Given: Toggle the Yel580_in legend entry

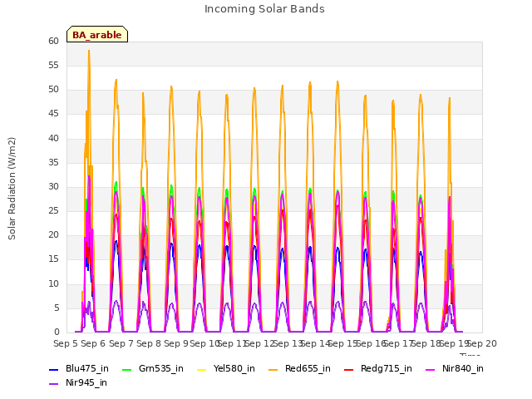Looking at the screenshot, I should (226, 368).
